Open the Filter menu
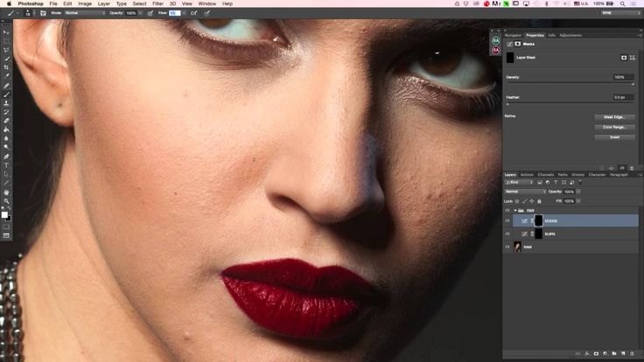The height and width of the screenshot is (362, 644). point(157,3)
